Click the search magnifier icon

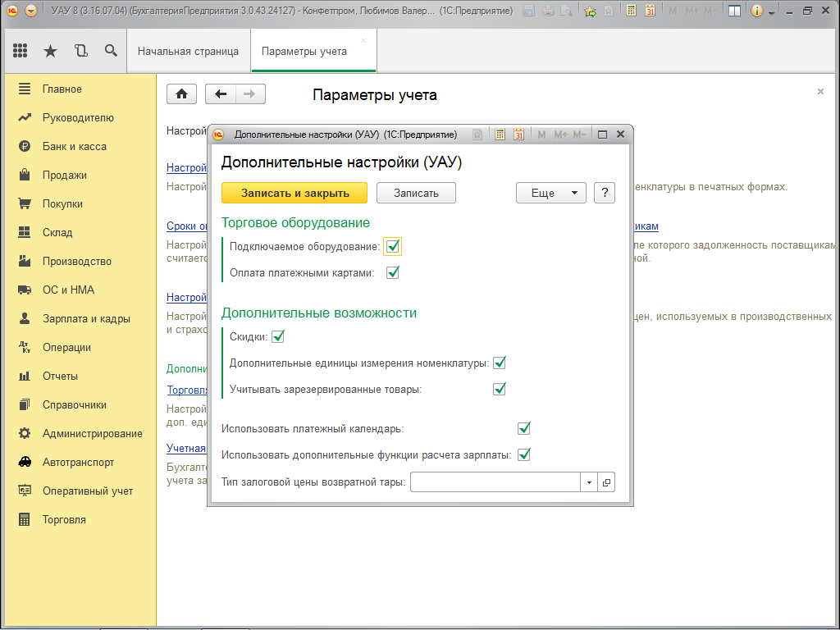(x=111, y=51)
